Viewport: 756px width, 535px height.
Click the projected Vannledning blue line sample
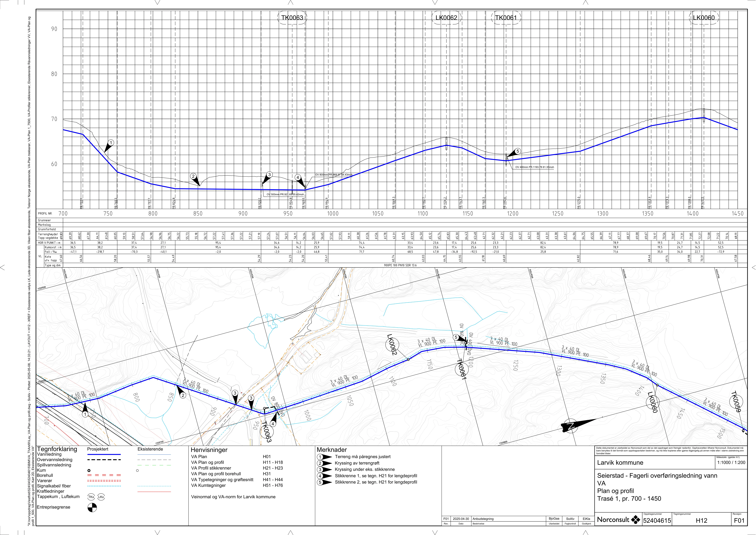point(104,455)
